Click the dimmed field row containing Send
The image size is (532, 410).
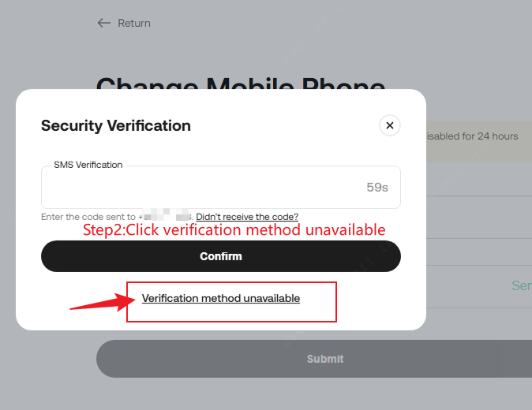click(x=478, y=285)
